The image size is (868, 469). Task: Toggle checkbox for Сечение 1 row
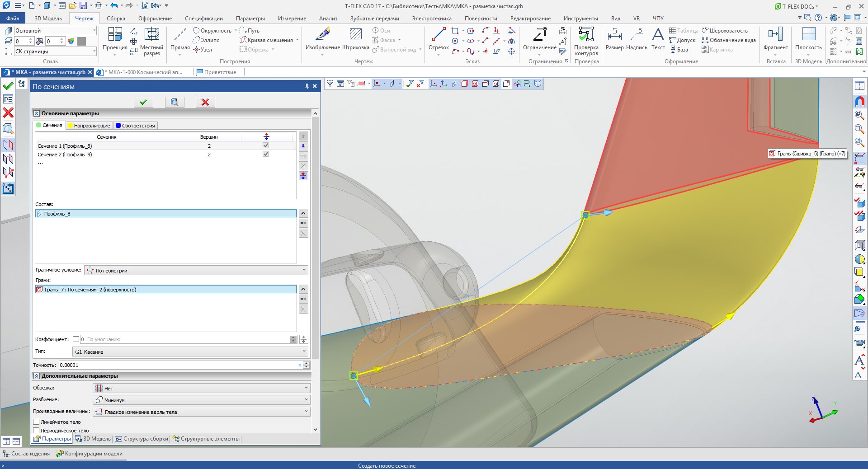[266, 145]
